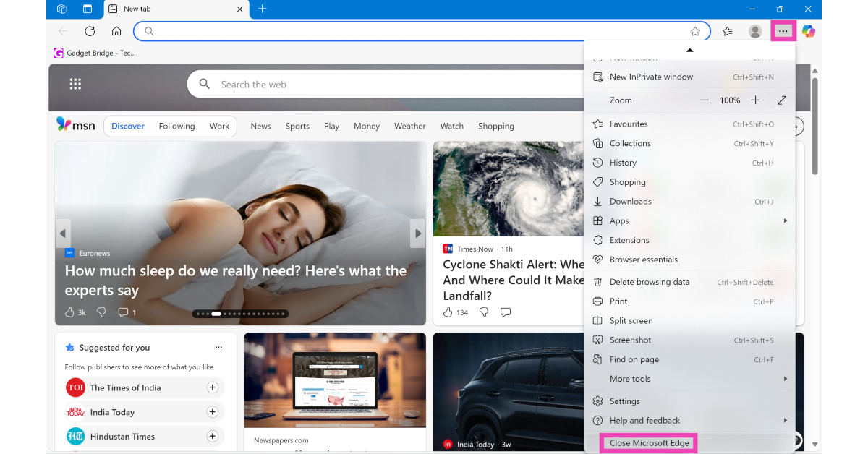Star this page in address bar
The height and width of the screenshot is (454, 868).
[695, 31]
